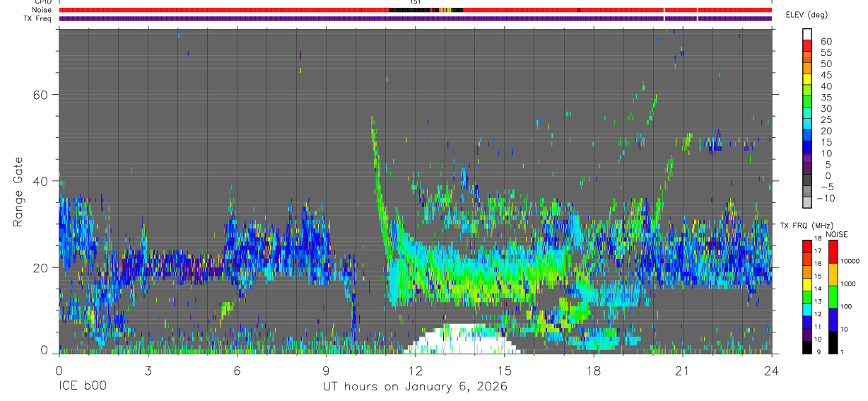Click the '1000' label of the NOISE legend

tap(848, 284)
